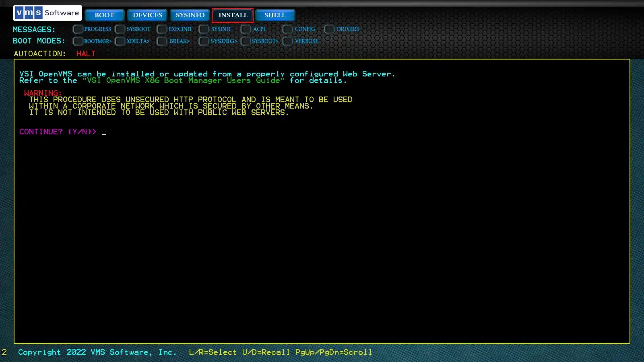This screenshot has width=644, height=362.
Task: Toggle the SYSBOOT messages checkbox
Action: [x=120, y=29]
